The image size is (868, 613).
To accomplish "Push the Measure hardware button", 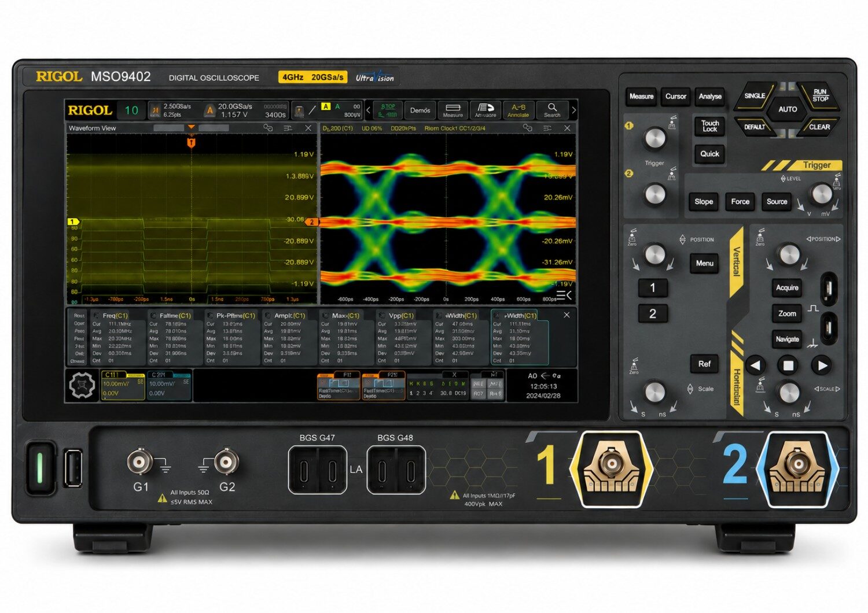I will tap(641, 97).
